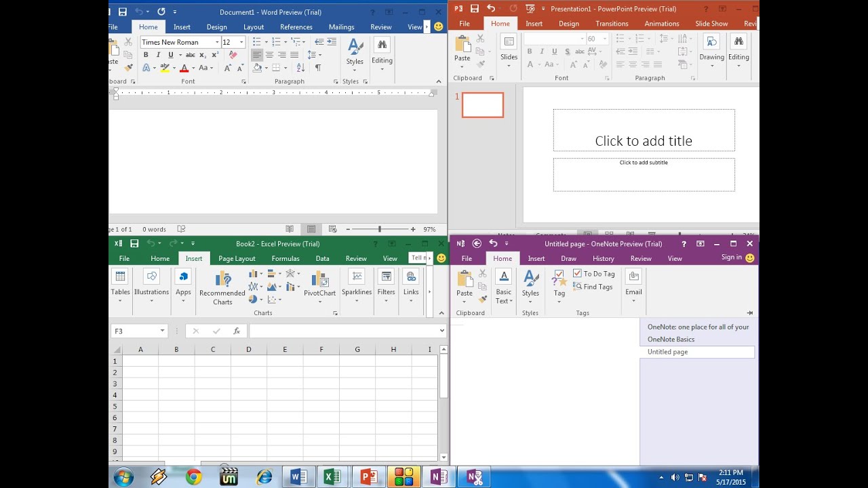Toggle Bold in the Word Font group
Viewport: 868px width, 488px height.
coord(146,55)
